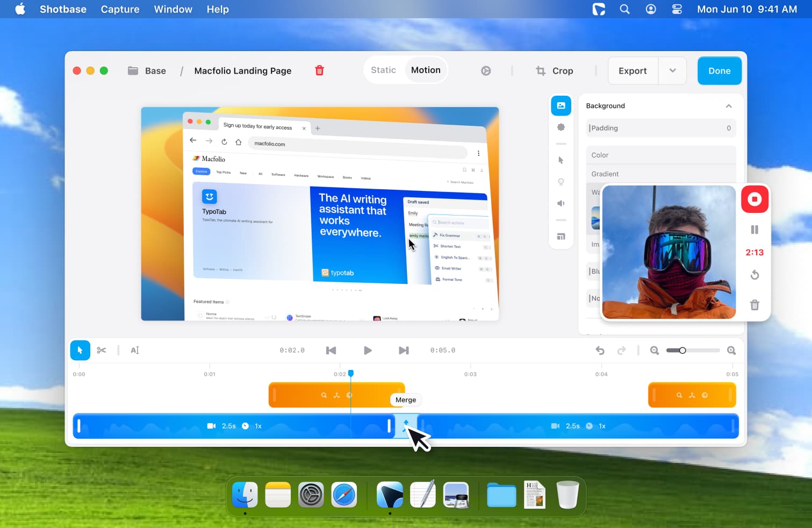Open the Capture menu
Screen dimensions: 812x528
coord(120,9)
